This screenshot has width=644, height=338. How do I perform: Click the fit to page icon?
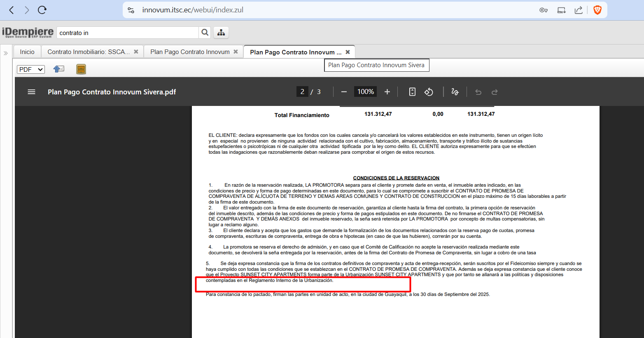[x=412, y=92]
